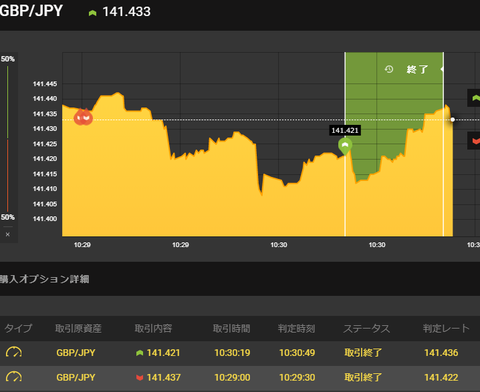This screenshot has width=480, height=392.
Task: Click the history clock icon beside 終了
Action: click(x=389, y=69)
